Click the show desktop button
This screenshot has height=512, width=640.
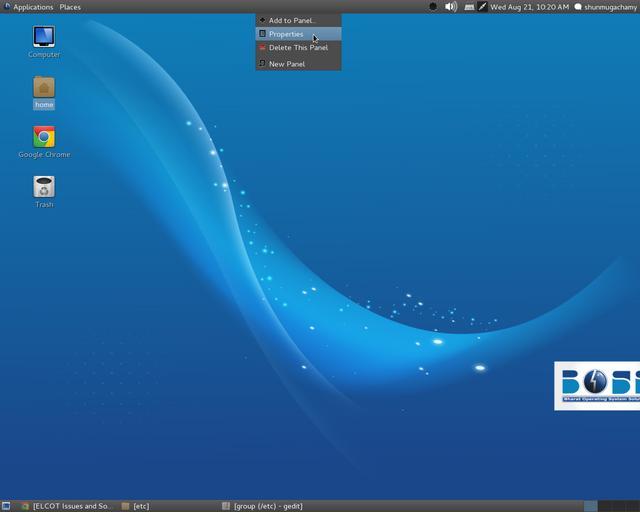(6, 506)
